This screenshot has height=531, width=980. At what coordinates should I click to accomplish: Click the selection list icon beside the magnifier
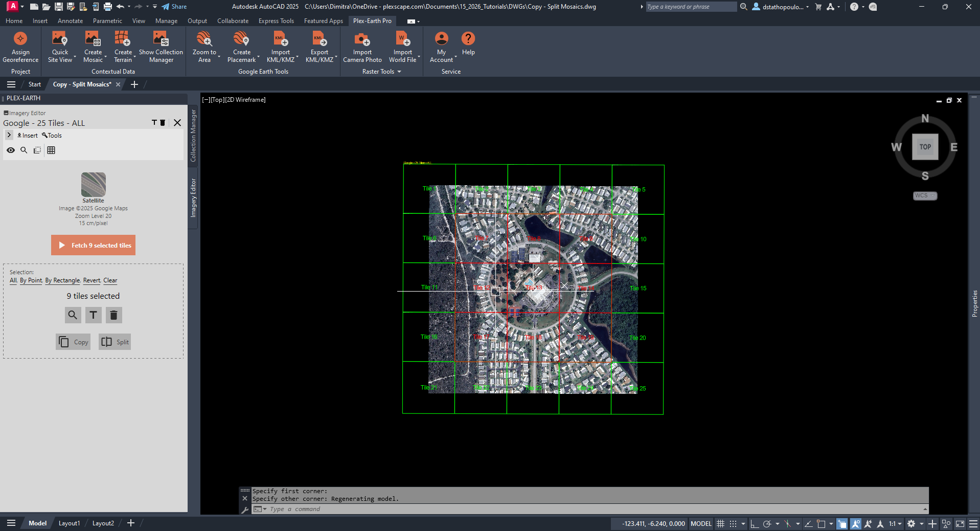(37, 150)
